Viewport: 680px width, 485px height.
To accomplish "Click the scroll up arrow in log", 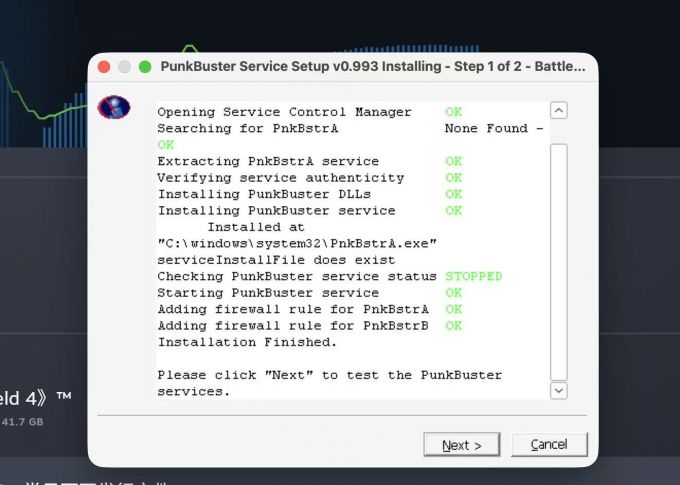I will 559,111.
